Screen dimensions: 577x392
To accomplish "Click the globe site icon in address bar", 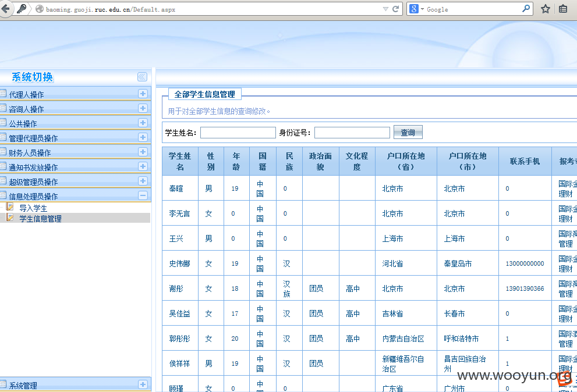I will pos(40,9).
